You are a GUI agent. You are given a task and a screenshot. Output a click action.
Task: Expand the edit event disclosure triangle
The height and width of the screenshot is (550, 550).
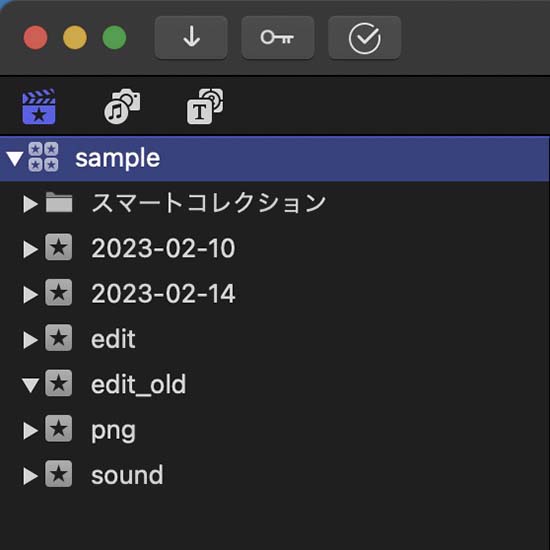point(31,340)
